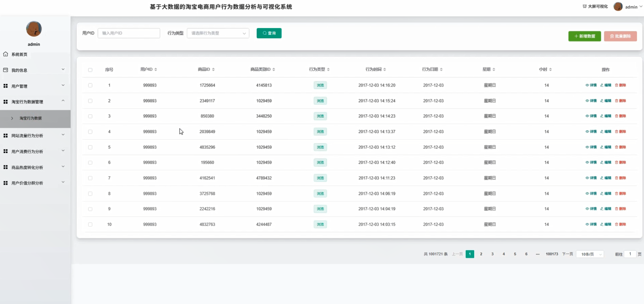Open the 10条/页 page size dropdown
644x304 pixels.
590,254
